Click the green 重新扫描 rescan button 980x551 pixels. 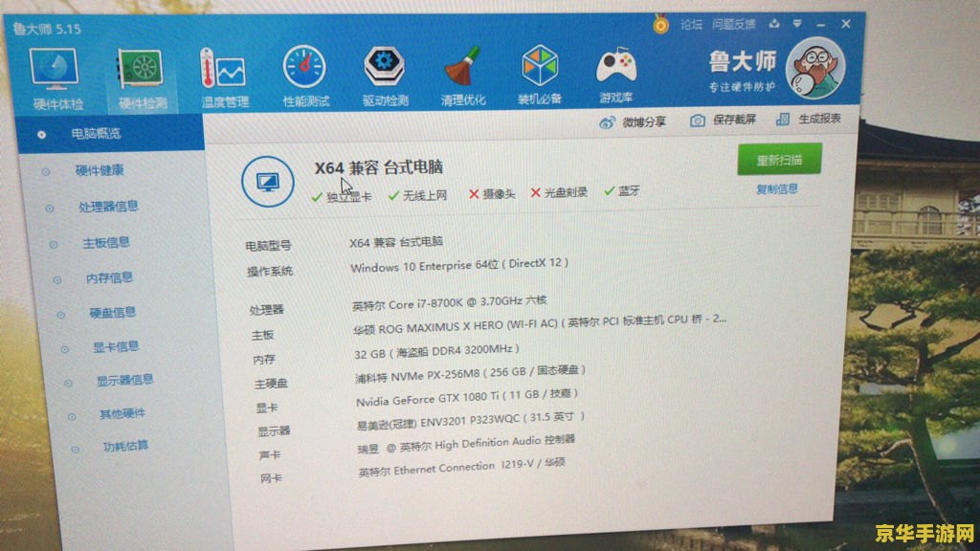click(x=779, y=160)
